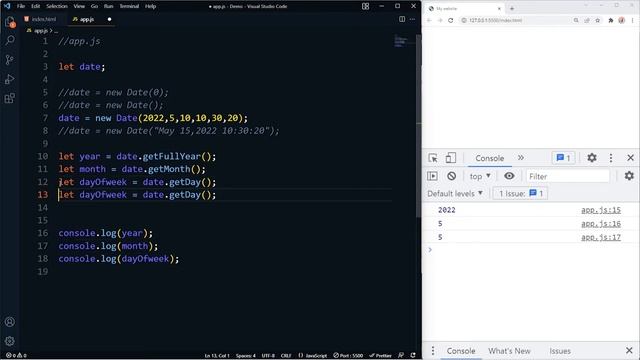Open the app.js:16 source link
640x360 pixels.
click(601, 224)
